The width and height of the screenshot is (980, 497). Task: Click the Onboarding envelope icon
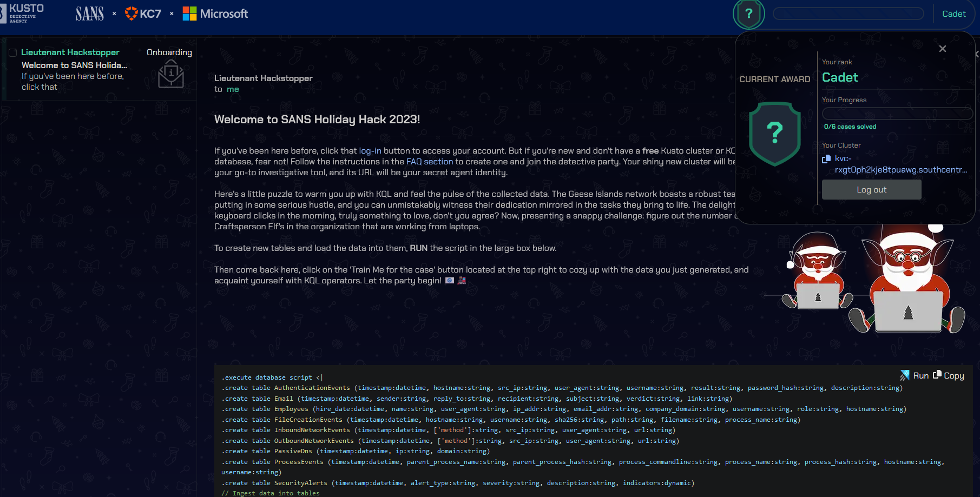pos(171,75)
